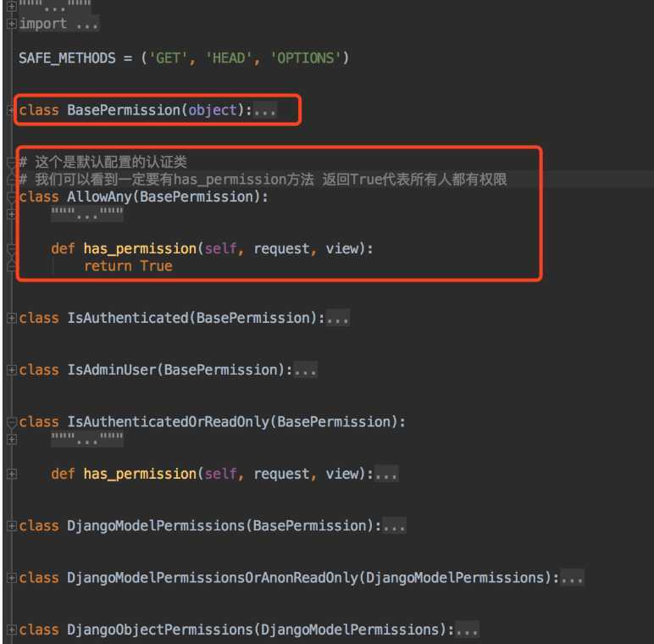Click the 'OPTIONS' string literal
Viewport: 654px width, 644px height.
[x=306, y=58]
